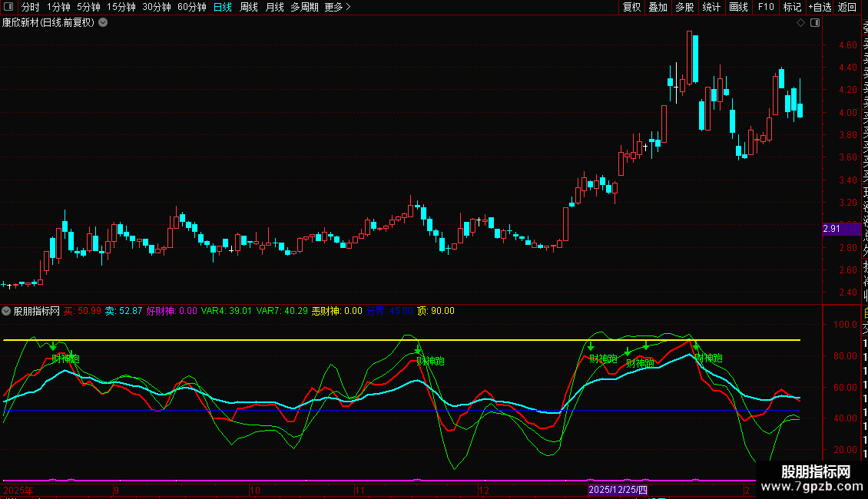Select 60分钟 chart period
Screen dimensions: 868x499
pos(191,7)
